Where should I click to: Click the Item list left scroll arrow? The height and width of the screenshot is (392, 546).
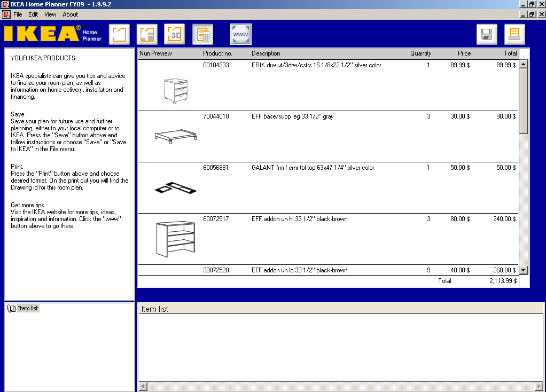click(x=143, y=387)
